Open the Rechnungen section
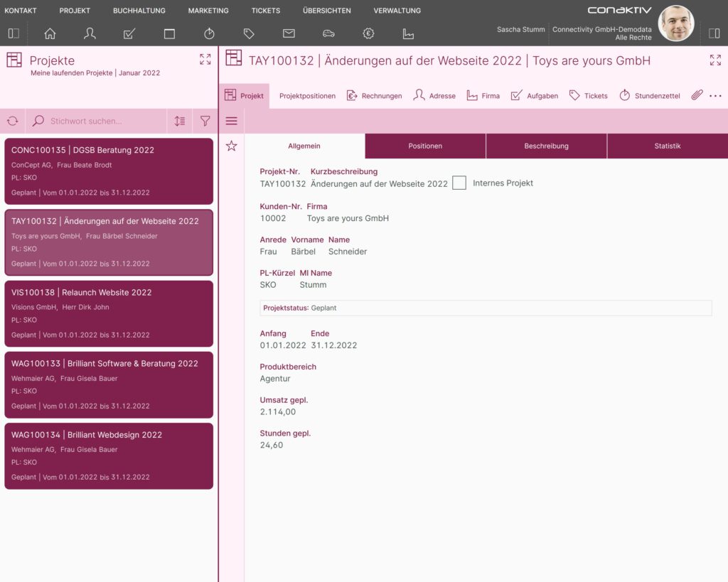Image resolution: width=728 pixels, height=582 pixels. click(x=374, y=96)
